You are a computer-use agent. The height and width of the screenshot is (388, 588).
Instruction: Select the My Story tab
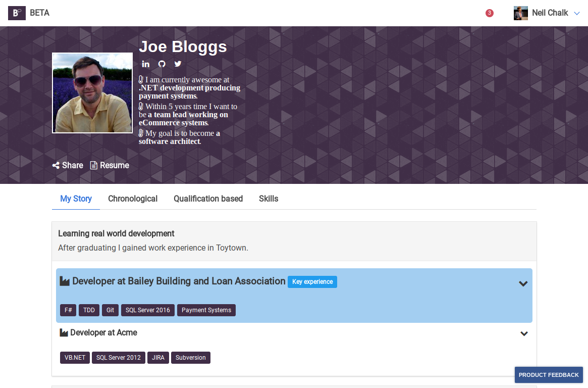[x=76, y=199]
